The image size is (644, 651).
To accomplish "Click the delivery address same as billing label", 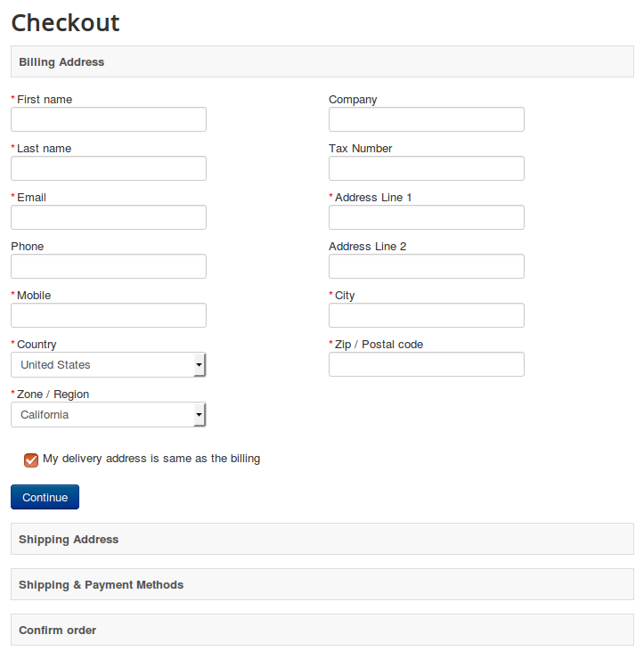I will (151, 459).
